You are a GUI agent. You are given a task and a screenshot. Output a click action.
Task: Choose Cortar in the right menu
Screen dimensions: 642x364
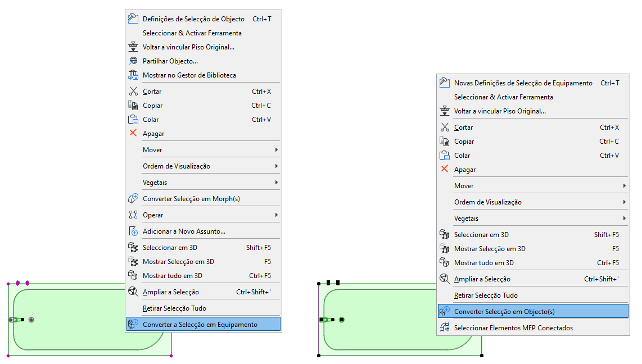pyautogui.click(x=533, y=127)
